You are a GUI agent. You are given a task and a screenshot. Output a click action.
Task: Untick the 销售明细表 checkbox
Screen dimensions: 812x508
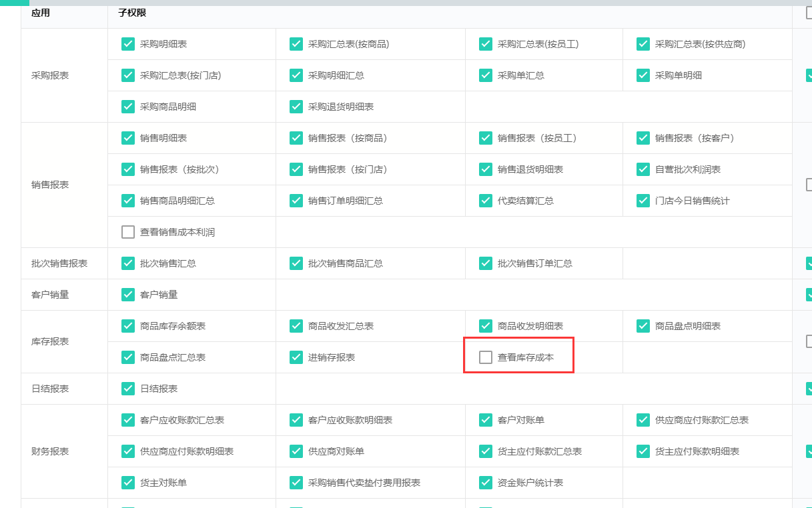[x=128, y=138]
